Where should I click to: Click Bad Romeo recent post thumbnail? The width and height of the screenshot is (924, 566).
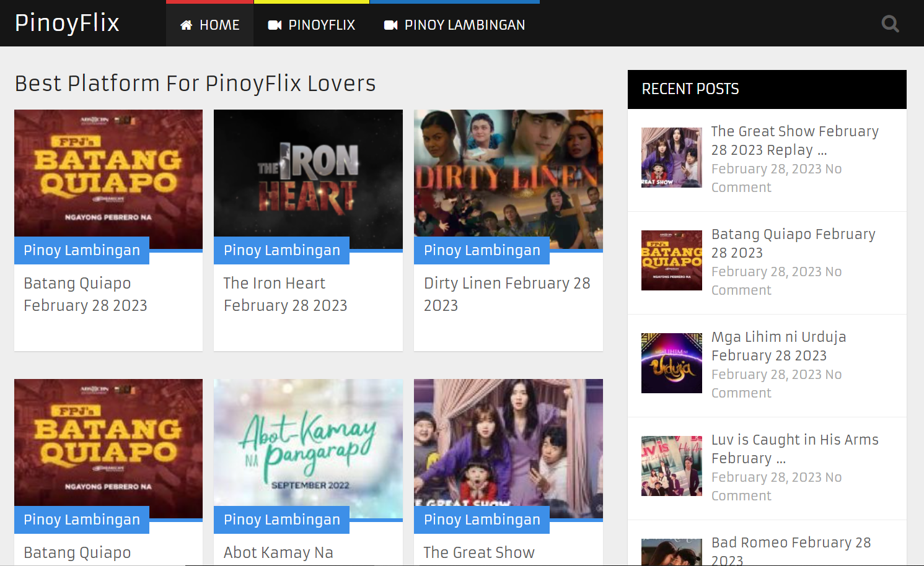point(672,552)
